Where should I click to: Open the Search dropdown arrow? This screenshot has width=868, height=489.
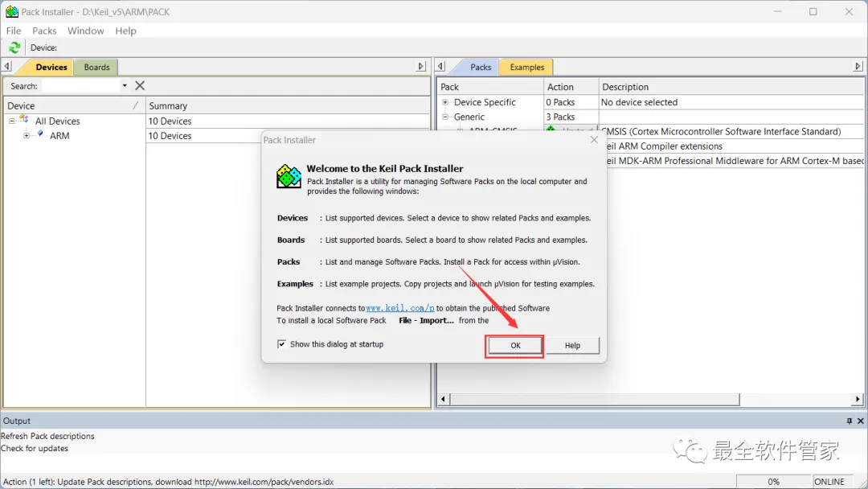click(125, 85)
